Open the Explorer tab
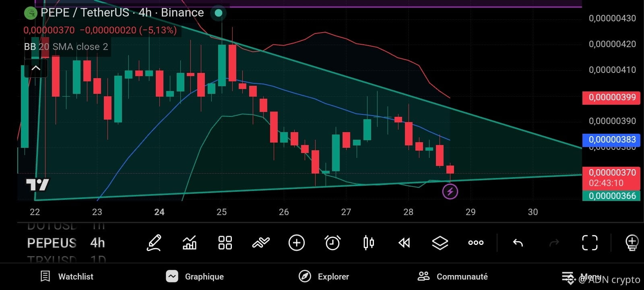Screen dimensions: 644x290 (x=324, y=276)
